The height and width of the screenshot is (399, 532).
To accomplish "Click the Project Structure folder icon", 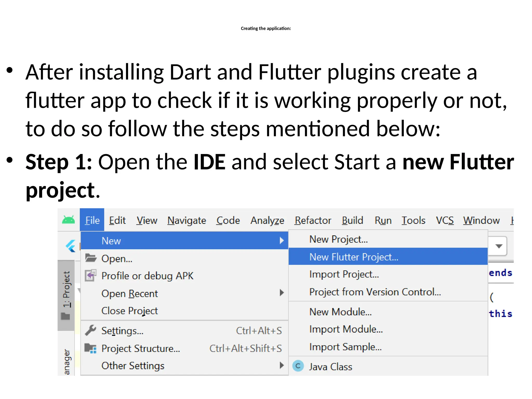I will (91, 348).
